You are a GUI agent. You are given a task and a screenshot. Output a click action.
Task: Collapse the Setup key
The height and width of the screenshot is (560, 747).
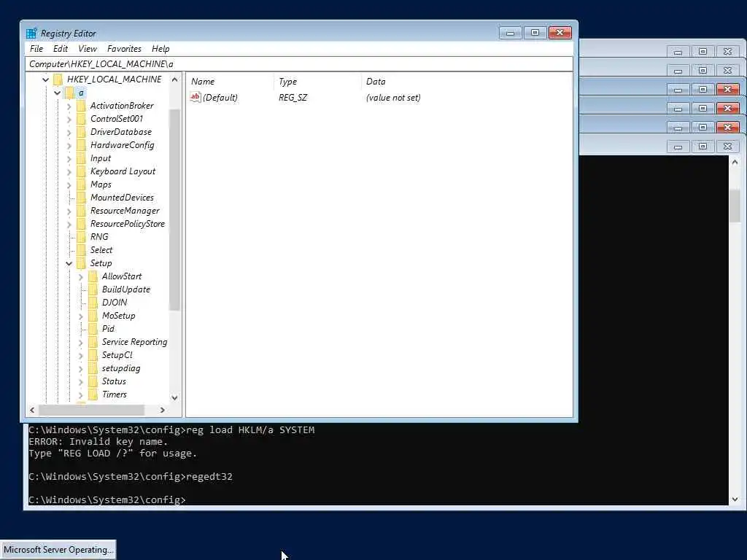pos(69,263)
